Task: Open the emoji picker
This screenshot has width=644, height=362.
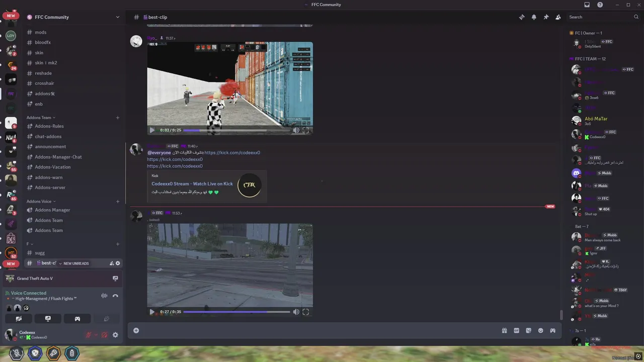Action: pos(540,330)
